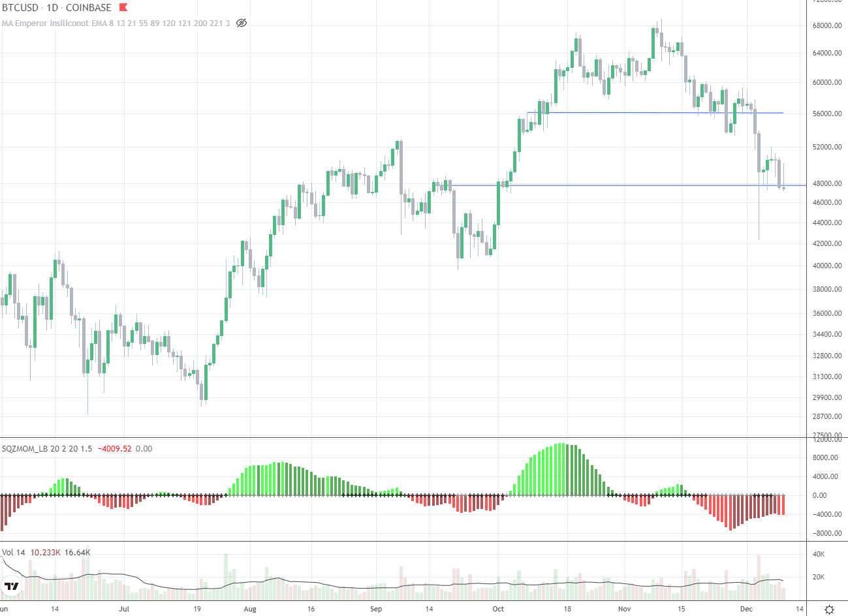Click the TradingView logo badge
This screenshot has height=616, width=848.
12,586
